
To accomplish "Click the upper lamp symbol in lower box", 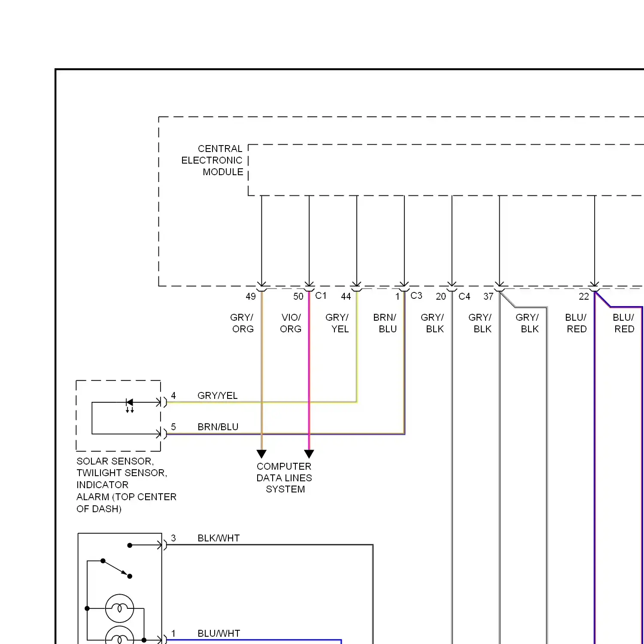I will pos(120,608).
